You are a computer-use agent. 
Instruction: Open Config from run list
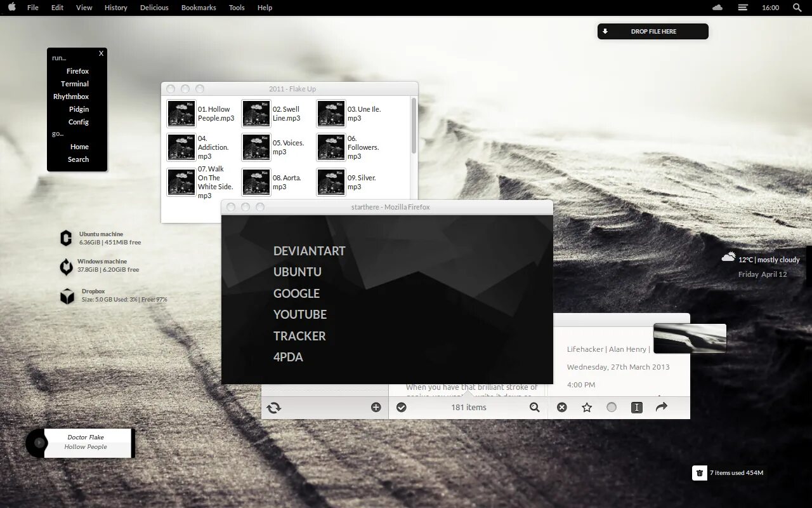[79, 122]
